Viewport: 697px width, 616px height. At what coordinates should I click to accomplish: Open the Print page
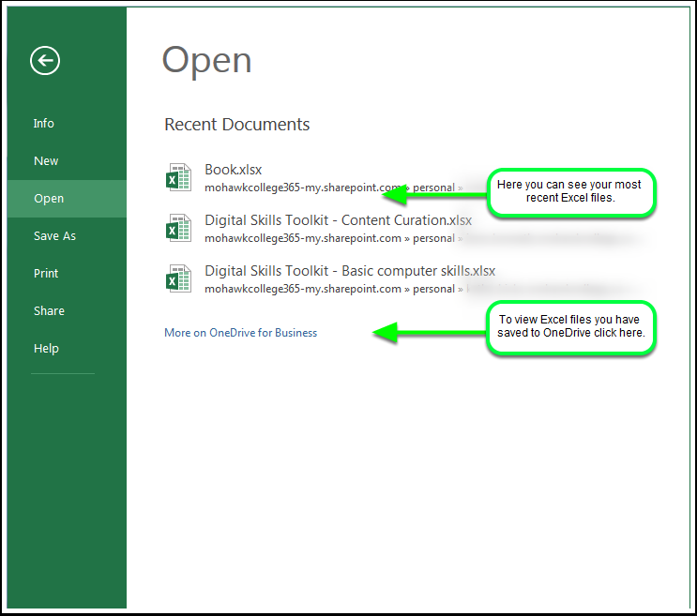(x=46, y=274)
